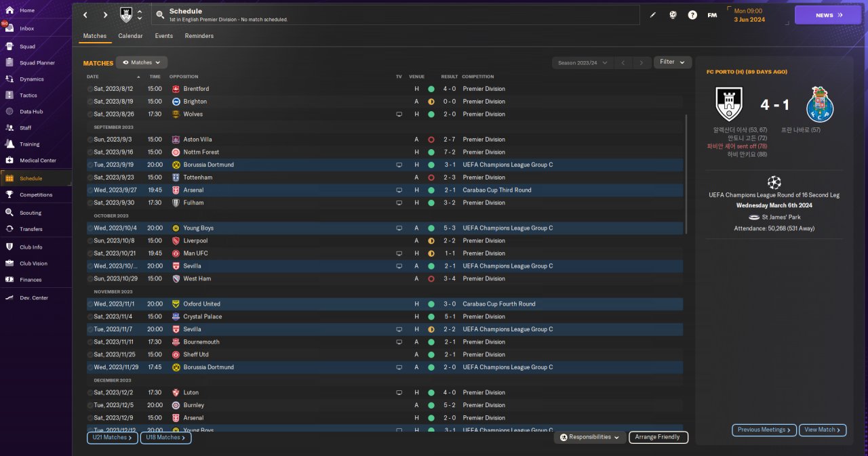The height and width of the screenshot is (456, 868).
Task: Open the Matches view dropdown
Action: tap(141, 62)
